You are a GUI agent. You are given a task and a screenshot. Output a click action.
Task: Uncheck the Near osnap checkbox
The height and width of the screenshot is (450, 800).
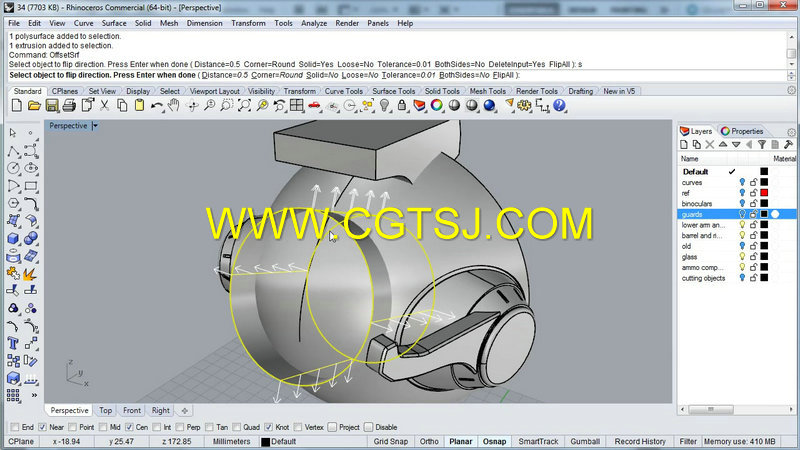click(42, 427)
